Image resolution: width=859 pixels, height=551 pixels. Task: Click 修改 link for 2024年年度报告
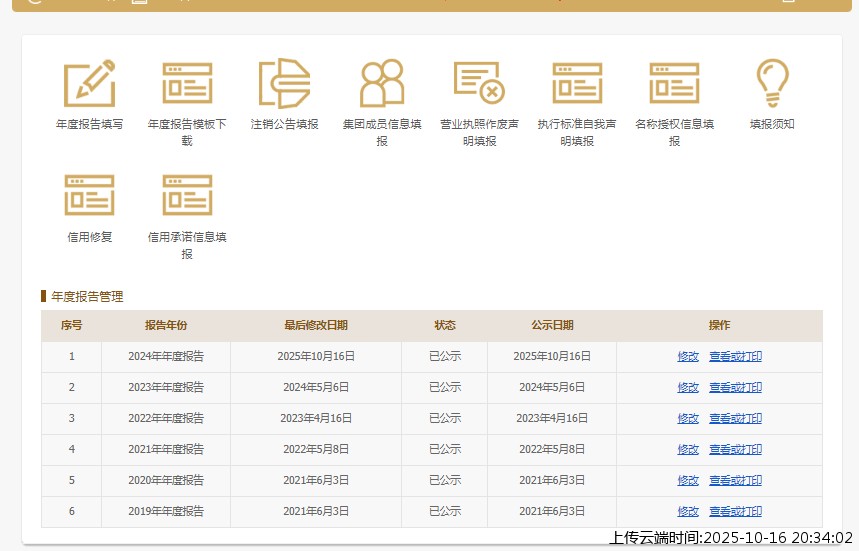click(688, 357)
